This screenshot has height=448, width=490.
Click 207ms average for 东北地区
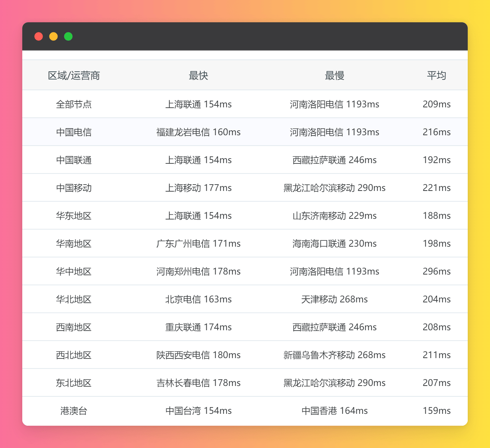(x=437, y=383)
